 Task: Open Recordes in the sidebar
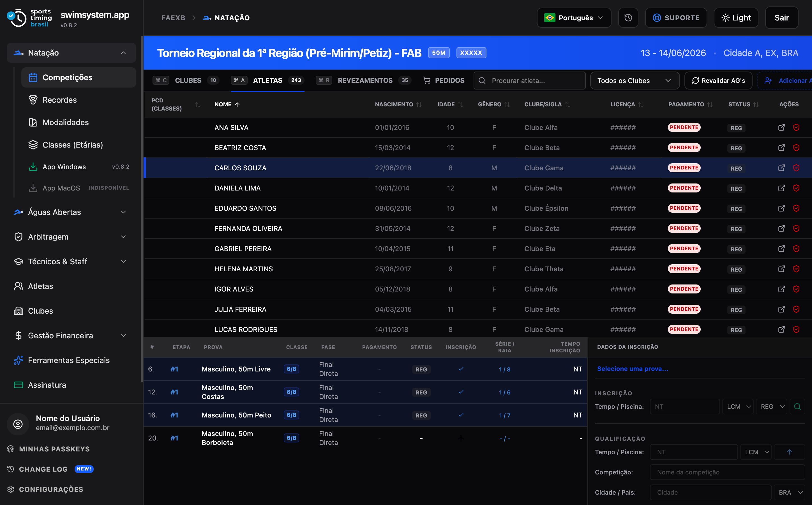tap(79, 100)
